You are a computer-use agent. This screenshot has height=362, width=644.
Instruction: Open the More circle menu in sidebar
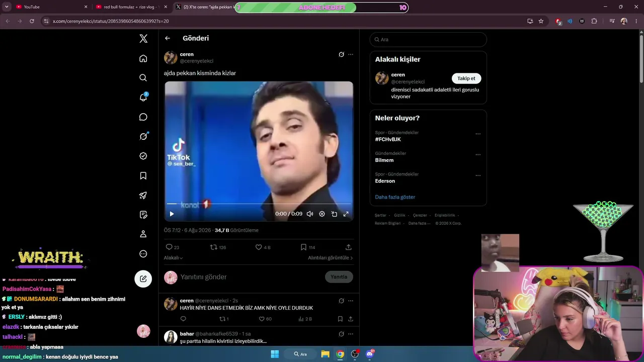pos(143,253)
